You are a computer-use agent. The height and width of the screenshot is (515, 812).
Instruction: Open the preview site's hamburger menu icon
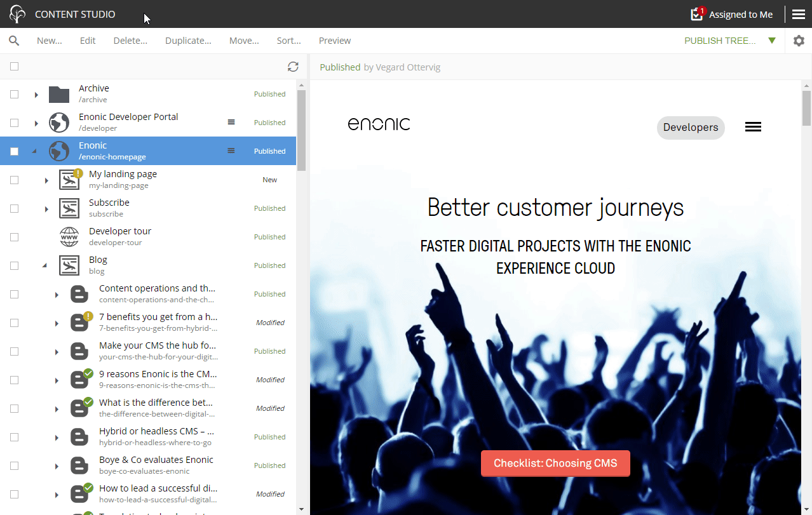753,127
